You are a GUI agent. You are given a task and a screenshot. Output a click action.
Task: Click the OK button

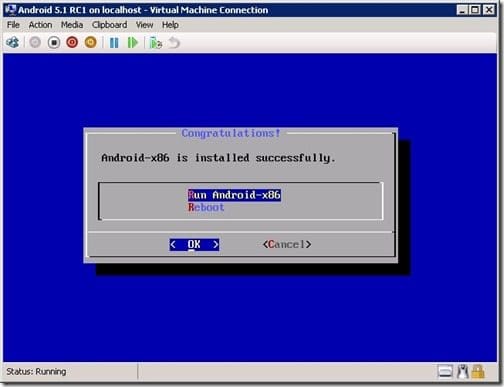[x=194, y=245]
